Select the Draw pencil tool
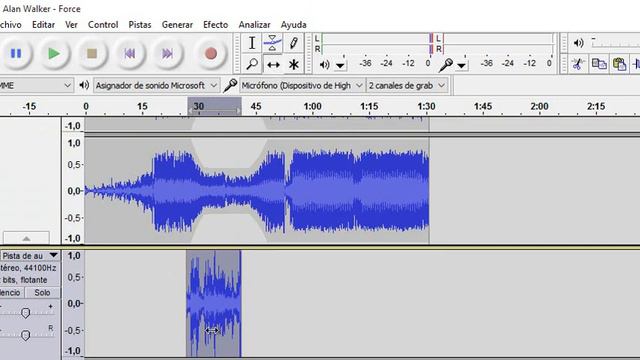The height and width of the screenshot is (360, 640). tap(293, 43)
